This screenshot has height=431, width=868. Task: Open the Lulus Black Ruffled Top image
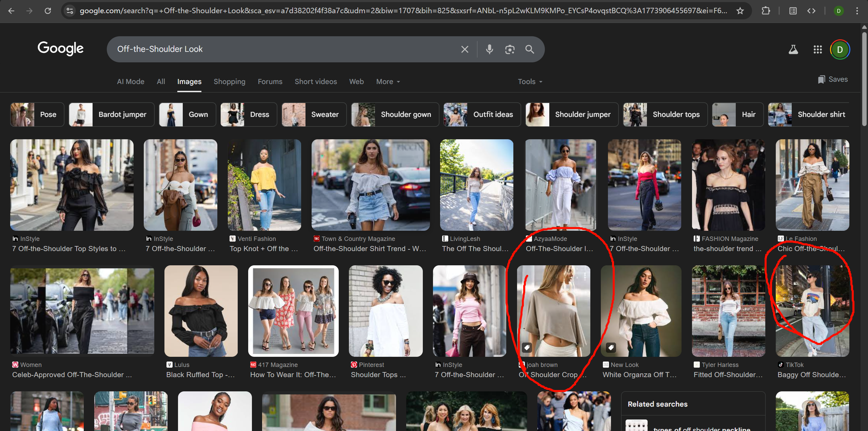click(201, 311)
